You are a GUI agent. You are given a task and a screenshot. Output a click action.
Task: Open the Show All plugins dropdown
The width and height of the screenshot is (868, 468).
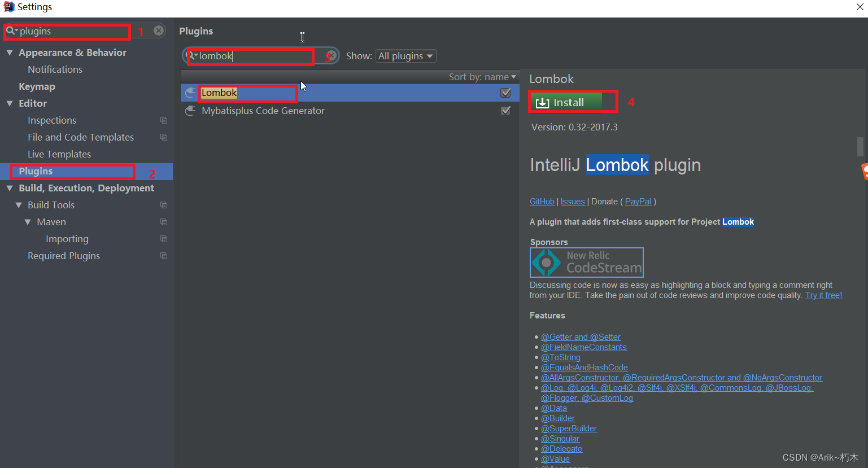tap(405, 56)
